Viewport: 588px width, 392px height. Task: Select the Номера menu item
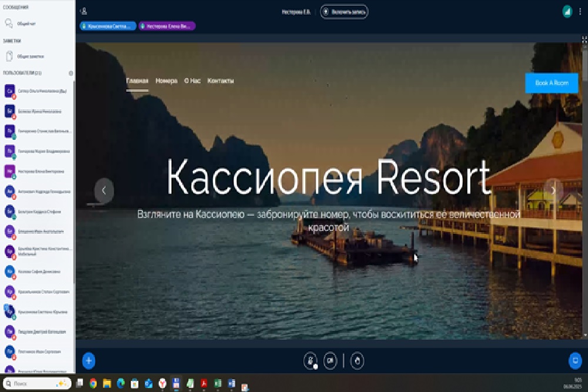tap(166, 81)
